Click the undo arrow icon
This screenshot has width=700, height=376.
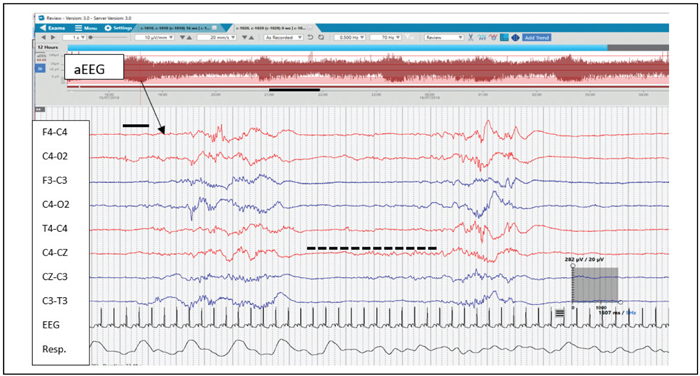coord(311,38)
